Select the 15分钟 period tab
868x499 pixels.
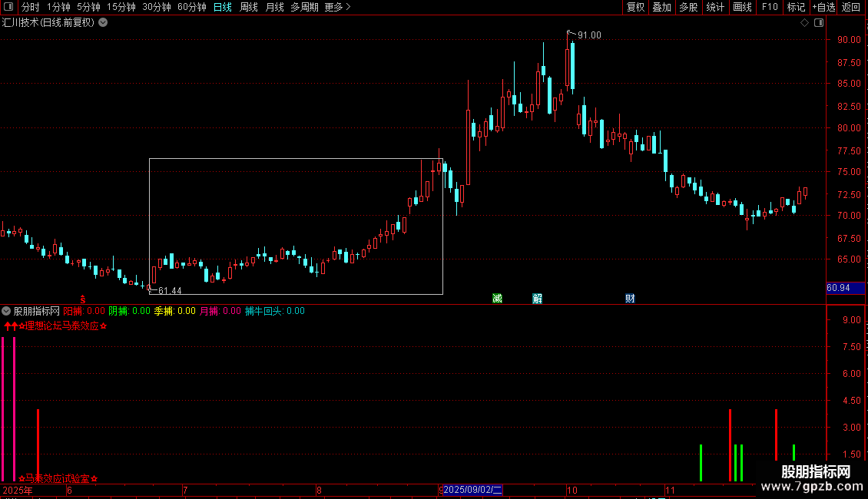click(121, 7)
